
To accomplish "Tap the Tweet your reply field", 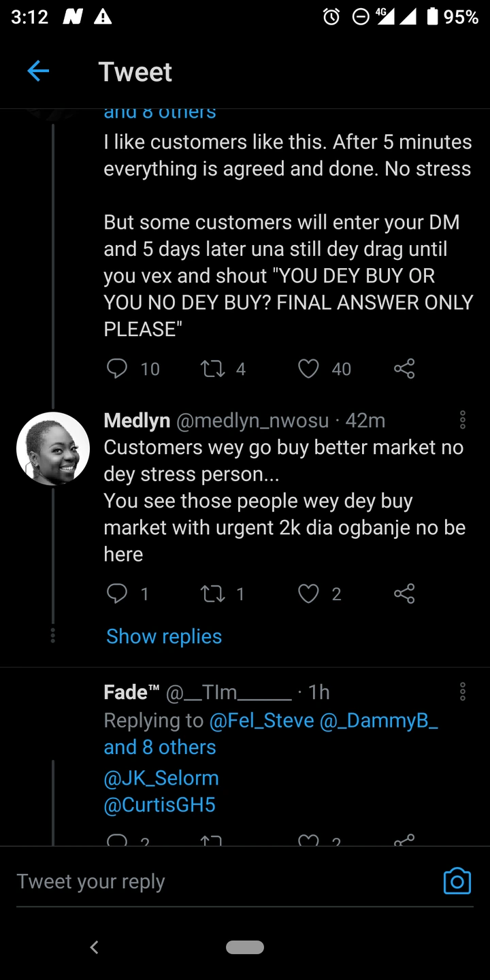I will [x=204, y=881].
